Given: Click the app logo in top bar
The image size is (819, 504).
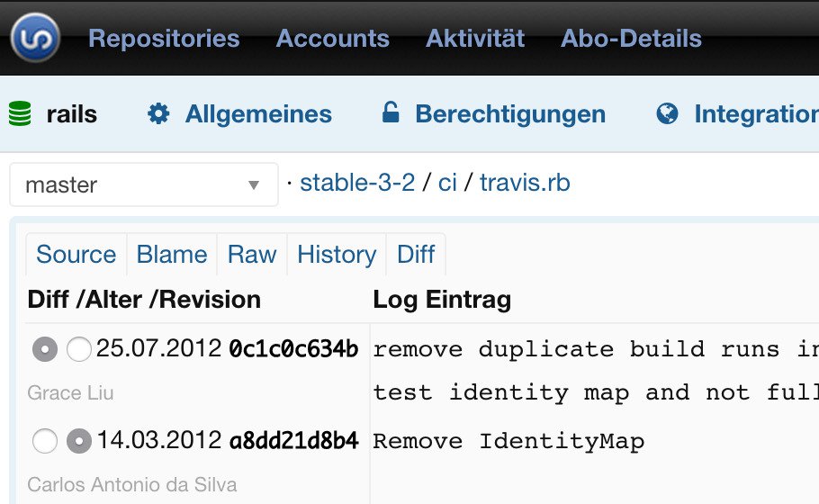Looking at the screenshot, I should (x=35, y=39).
